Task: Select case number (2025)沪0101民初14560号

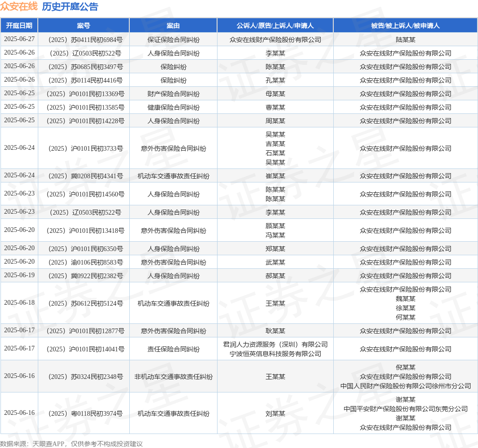Action: point(84,194)
